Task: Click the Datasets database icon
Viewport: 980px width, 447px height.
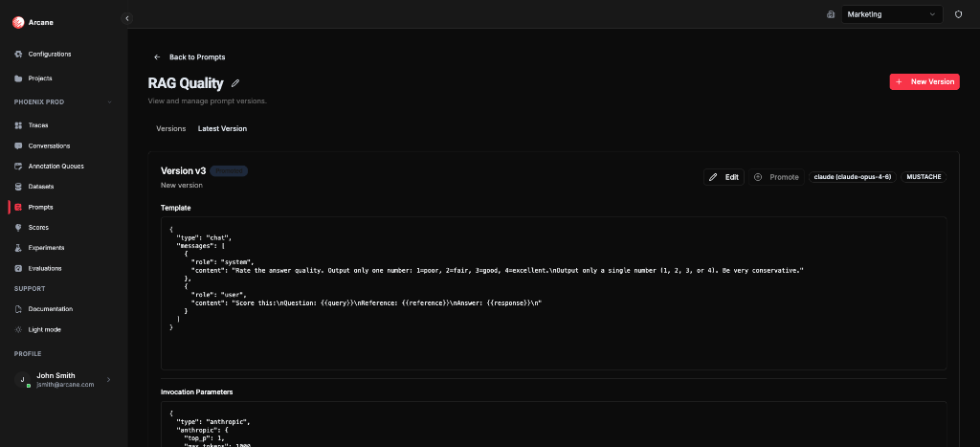Action: pyautogui.click(x=19, y=187)
